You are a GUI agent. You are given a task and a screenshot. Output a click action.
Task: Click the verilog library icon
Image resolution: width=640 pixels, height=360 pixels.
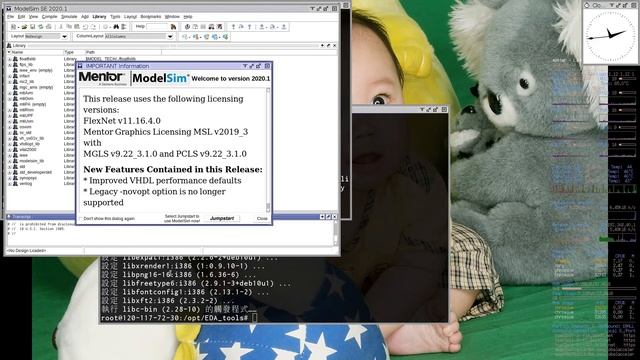click(x=16, y=184)
